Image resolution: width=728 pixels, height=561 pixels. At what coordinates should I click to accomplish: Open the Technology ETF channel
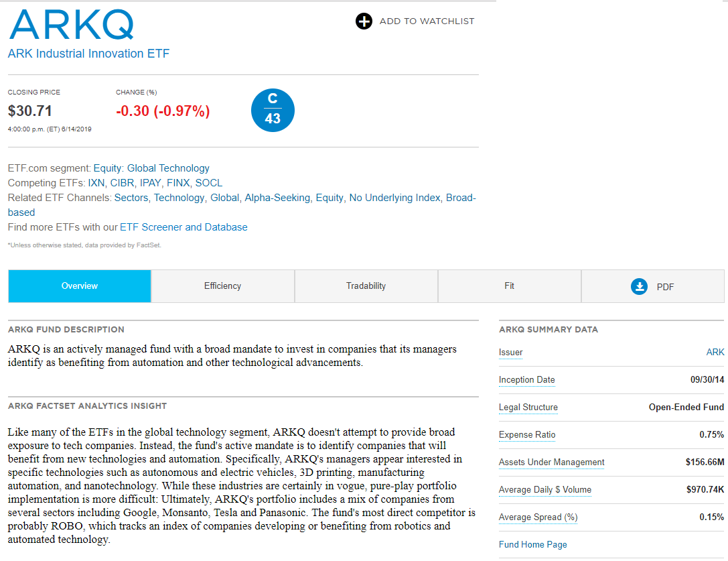point(179,198)
